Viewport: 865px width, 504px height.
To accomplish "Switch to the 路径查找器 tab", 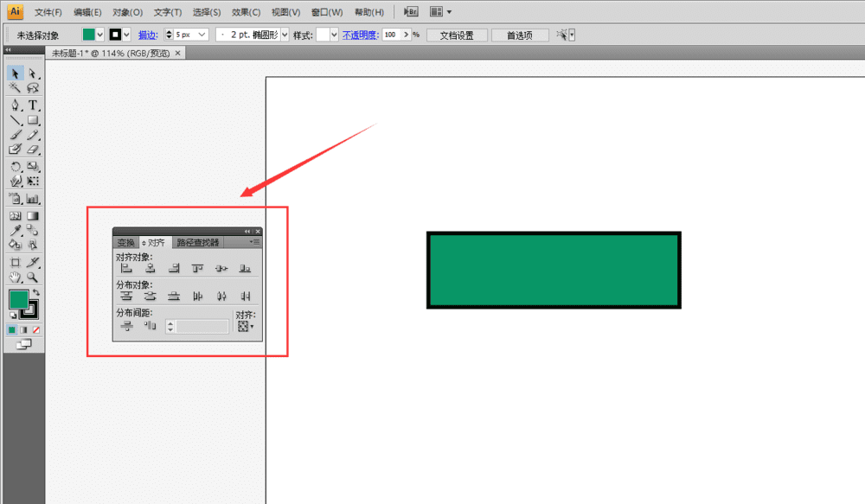I will coord(198,243).
